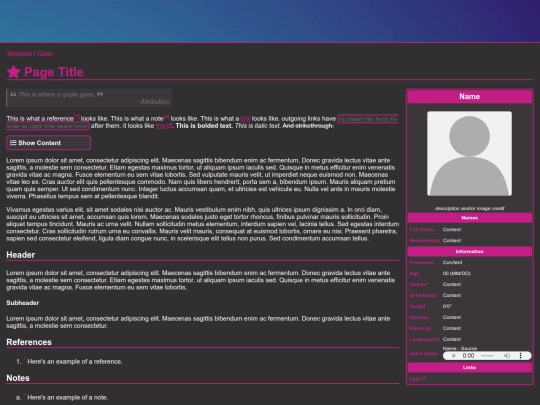Click the 'Header' section heading
This screenshot has height=405, width=540.
click(21, 255)
